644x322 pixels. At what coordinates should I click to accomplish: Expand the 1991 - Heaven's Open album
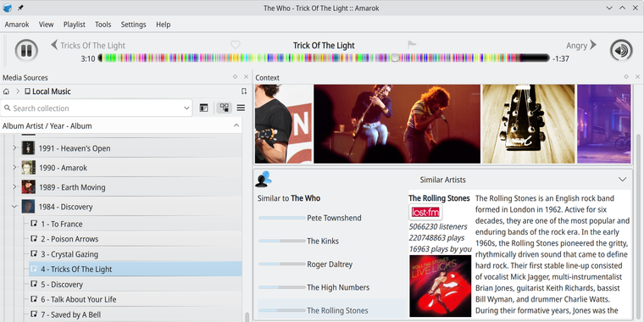tap(14, 147)
